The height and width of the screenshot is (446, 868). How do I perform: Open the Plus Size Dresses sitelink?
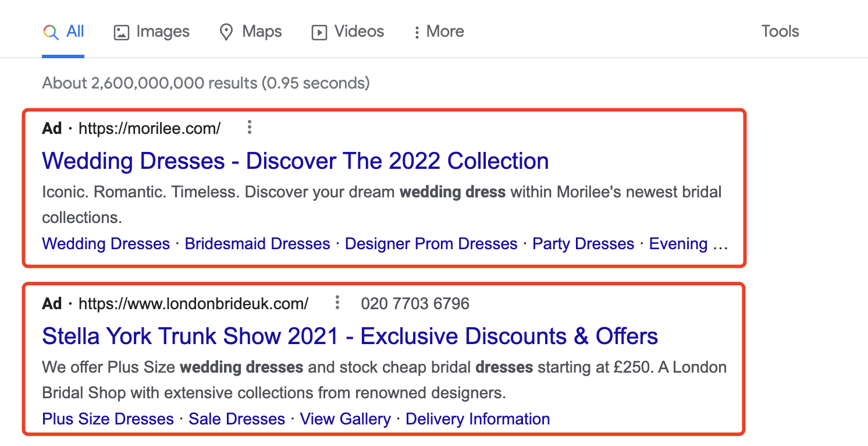(x=108, y=419)
